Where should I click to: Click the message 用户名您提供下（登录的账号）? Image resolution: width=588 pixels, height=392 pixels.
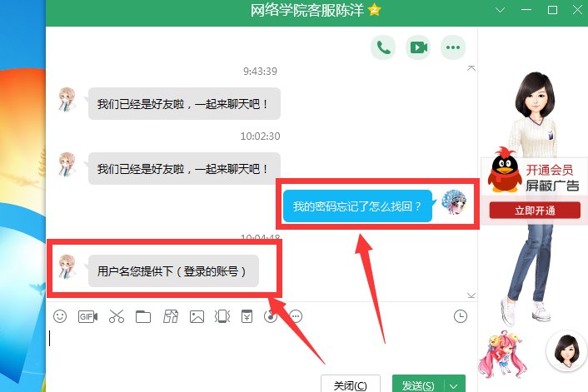[x=173, y=271]
